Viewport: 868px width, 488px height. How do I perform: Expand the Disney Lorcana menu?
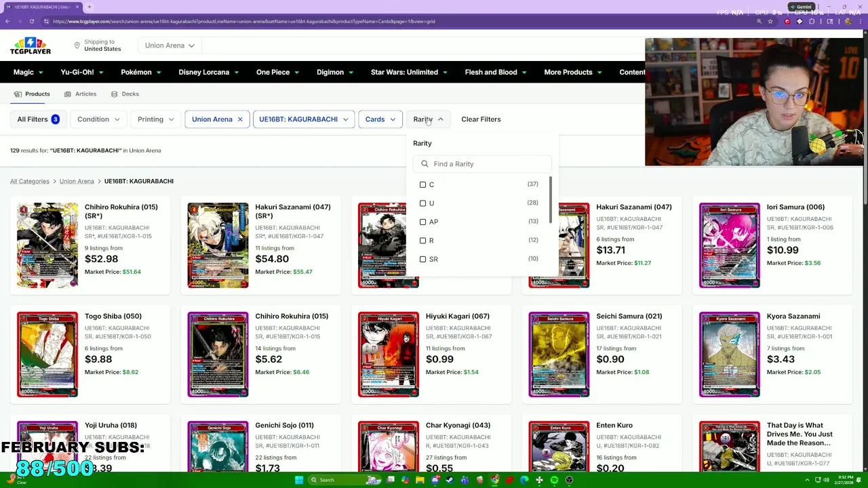(209, 72)
